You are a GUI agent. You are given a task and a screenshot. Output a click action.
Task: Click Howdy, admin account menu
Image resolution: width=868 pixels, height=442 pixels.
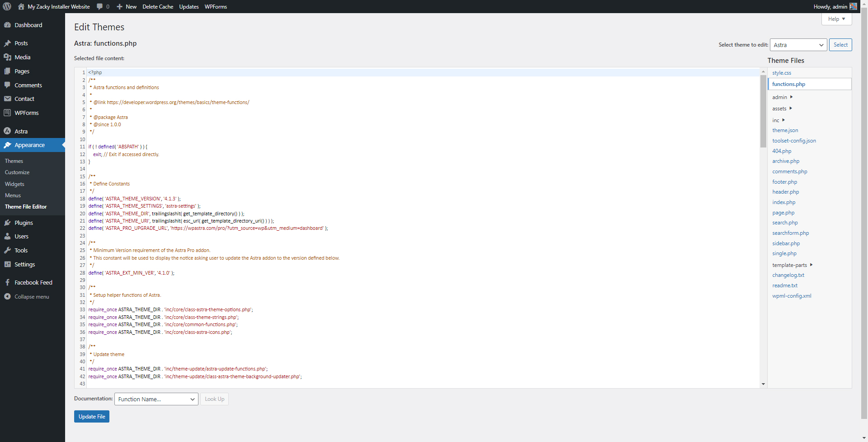point(835,6)
